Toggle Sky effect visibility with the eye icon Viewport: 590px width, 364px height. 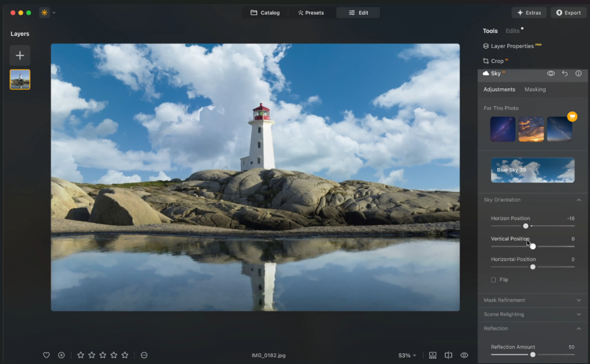[x=551, y=73]
